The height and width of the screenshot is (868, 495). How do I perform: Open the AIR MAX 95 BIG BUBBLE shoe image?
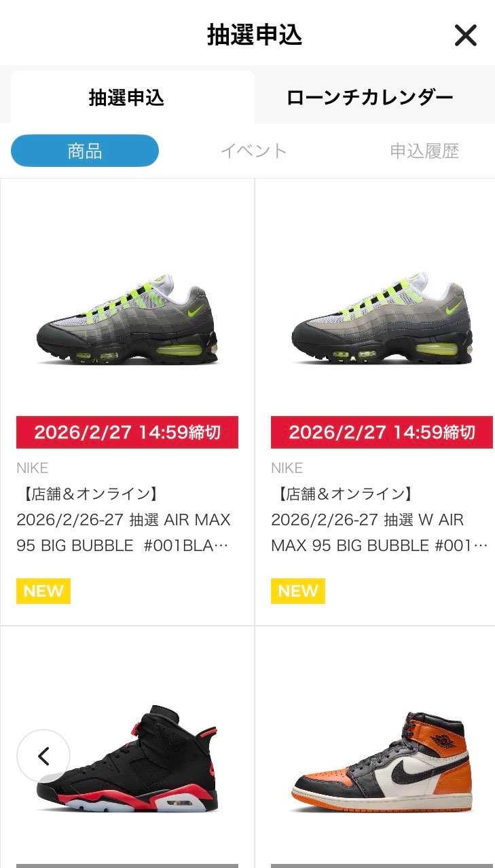click(127, 320)
